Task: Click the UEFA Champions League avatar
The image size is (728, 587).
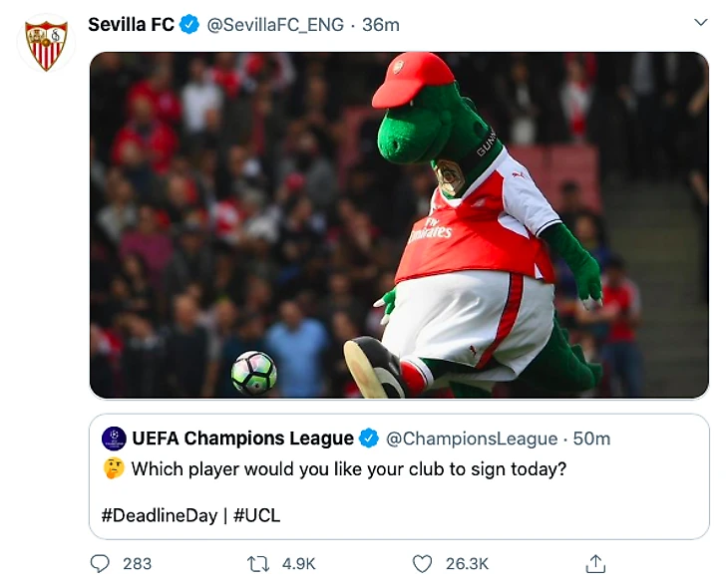Action: tap(114, 438)
